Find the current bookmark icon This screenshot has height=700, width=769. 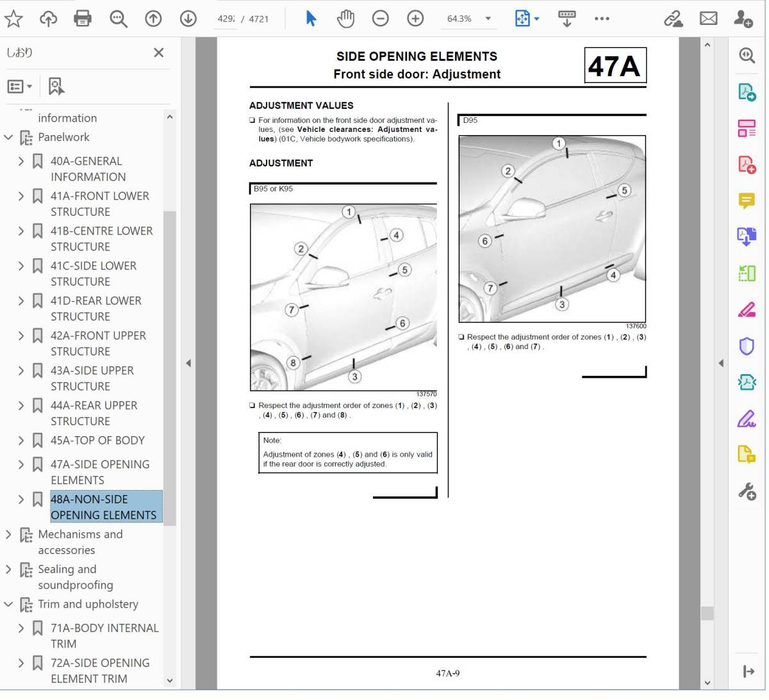coord(56,86)
